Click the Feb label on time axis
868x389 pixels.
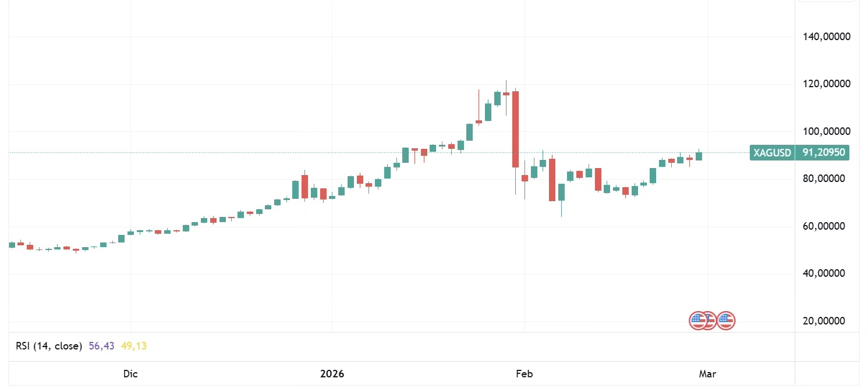click(525, 374)
